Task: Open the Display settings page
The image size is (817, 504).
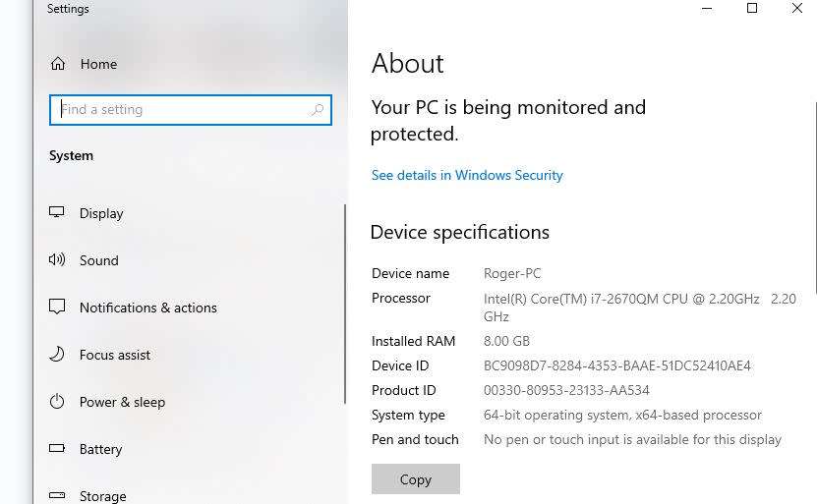Action: coord(101,213)
